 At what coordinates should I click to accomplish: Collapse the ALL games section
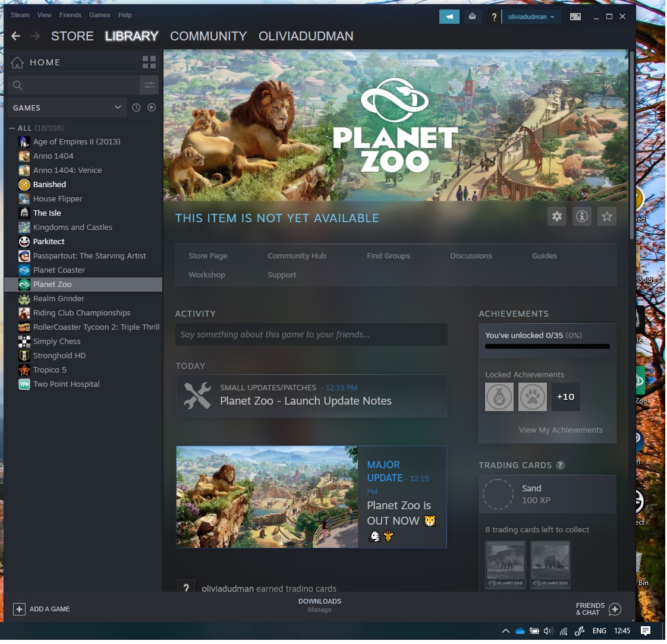12,128
